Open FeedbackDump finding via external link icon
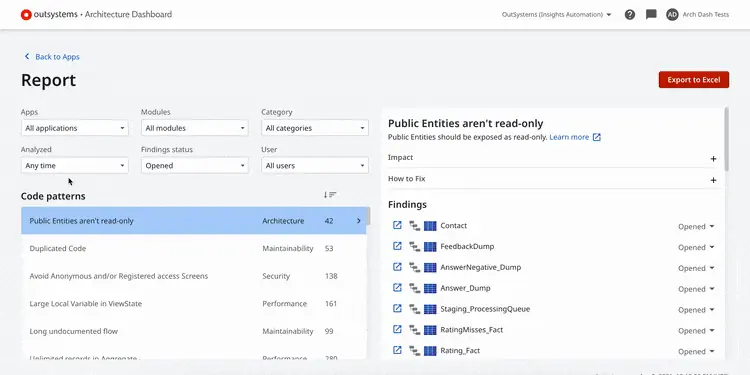Viewport: 750px width, 375px height. coord(397,246)
